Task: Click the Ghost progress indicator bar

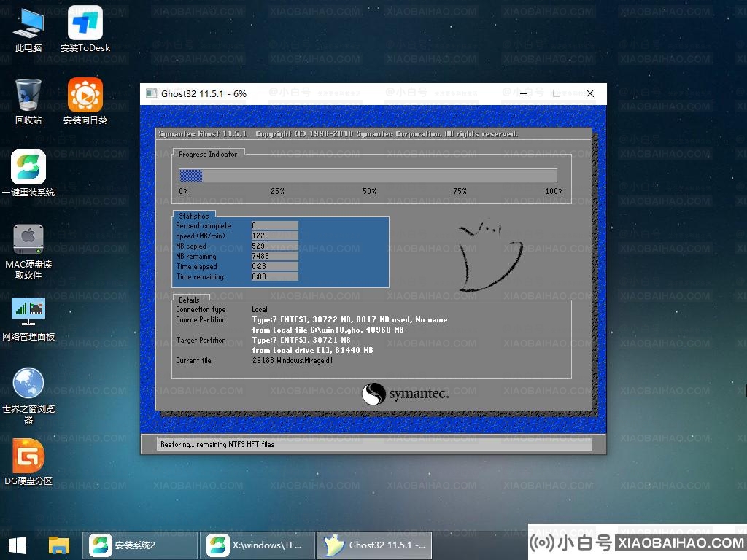Action: click(x=368, y=175)
